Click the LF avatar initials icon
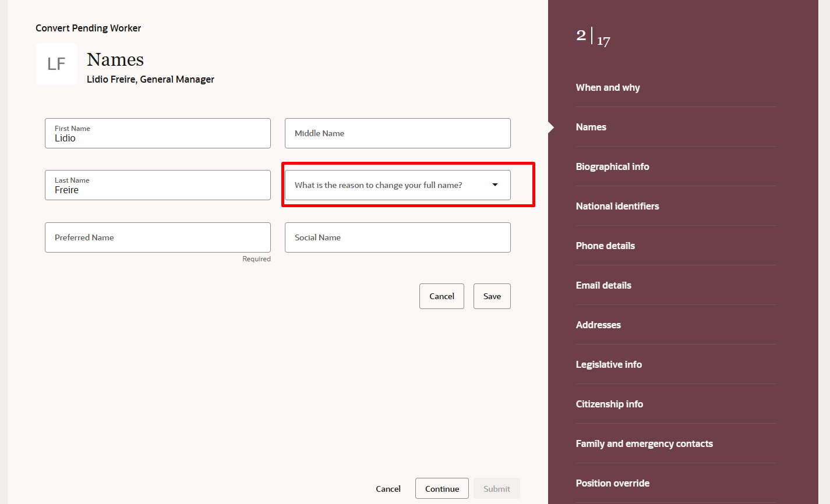Image resolution: width=830 pixels, height=504 pixels. click(56, 64)
